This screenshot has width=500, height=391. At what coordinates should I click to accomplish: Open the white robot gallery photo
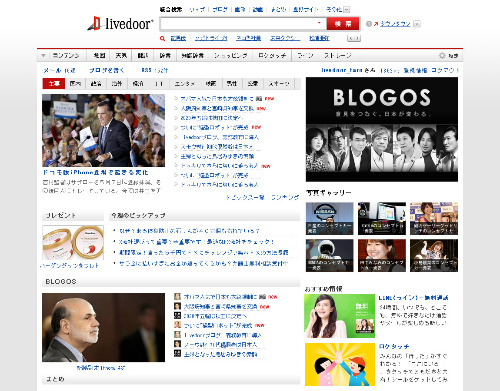coord(330,255)
